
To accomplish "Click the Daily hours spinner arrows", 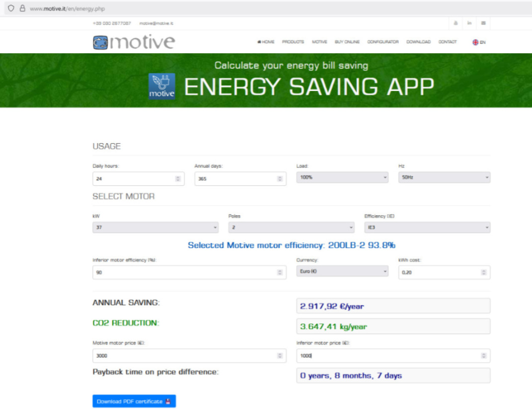I will pos(178,178).
